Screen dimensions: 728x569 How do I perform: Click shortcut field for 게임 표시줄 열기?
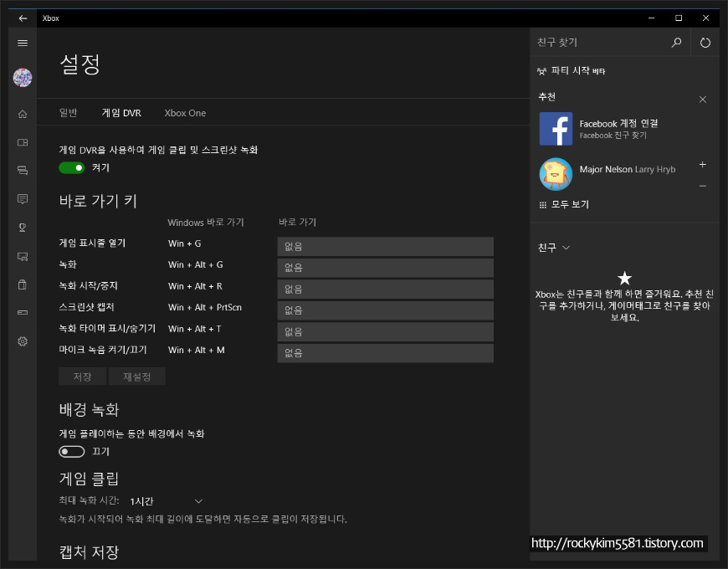(x=386, y=247)
